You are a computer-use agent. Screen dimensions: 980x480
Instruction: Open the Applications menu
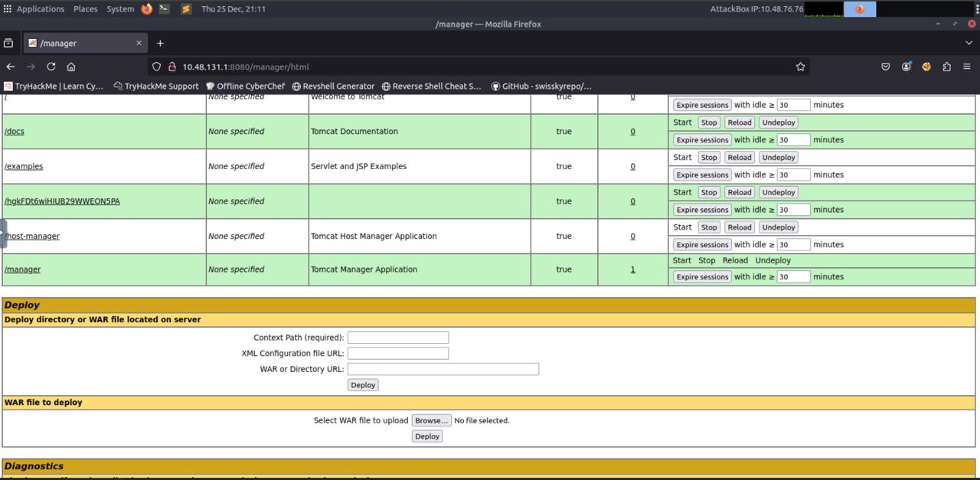tap(40, 9)
